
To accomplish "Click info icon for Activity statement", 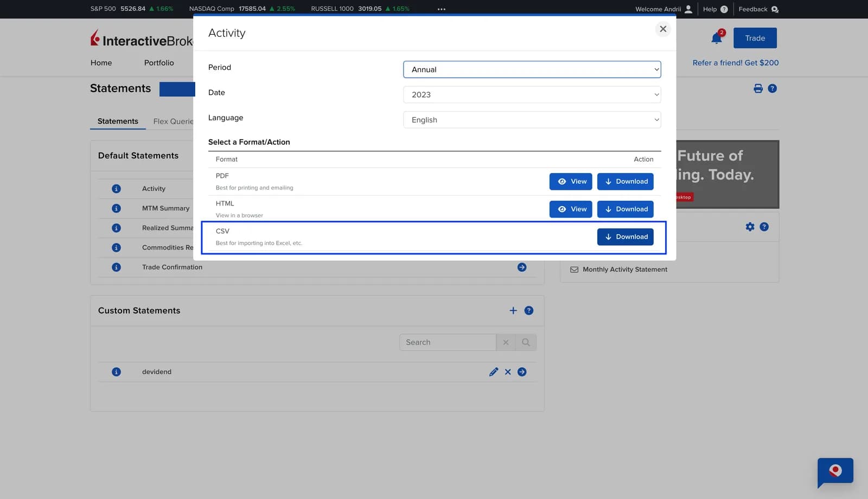I will tap(116, 189).
